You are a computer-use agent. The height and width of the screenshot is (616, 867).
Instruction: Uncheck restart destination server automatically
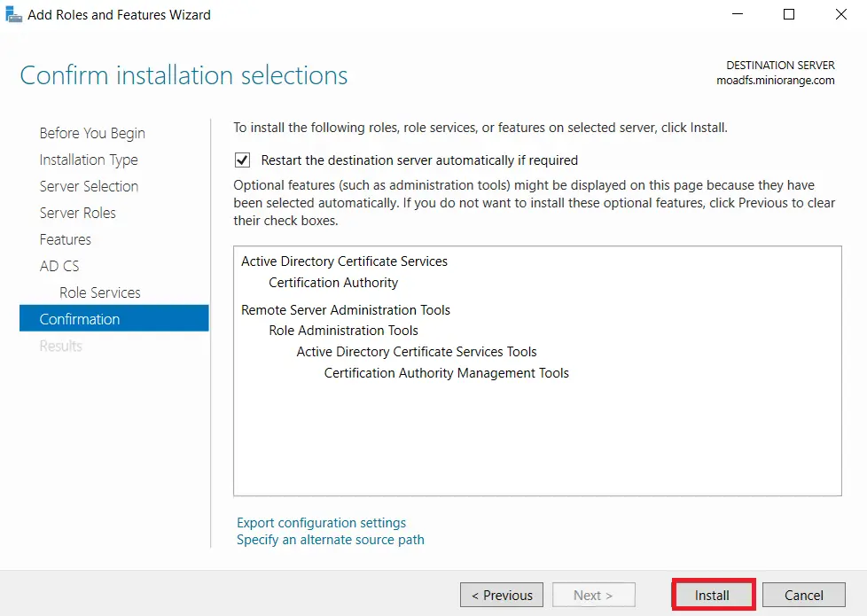(242, 160)
